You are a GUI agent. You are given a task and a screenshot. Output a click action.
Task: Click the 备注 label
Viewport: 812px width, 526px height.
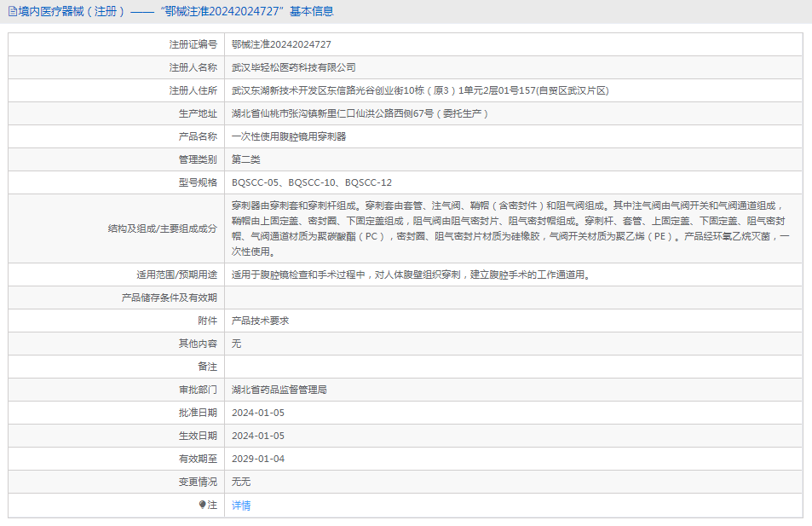[x=208, y=367]
